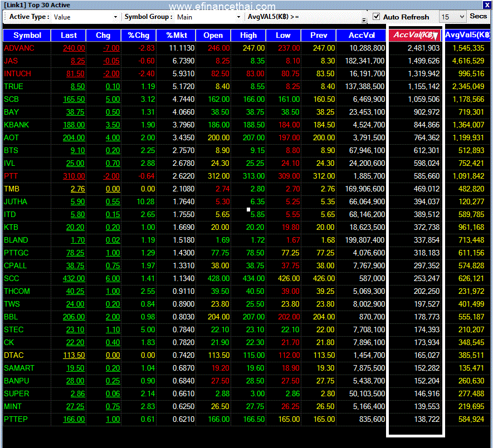Select the PTT symbol
Viewport: 493px width, 448px height.
[11, 176]
